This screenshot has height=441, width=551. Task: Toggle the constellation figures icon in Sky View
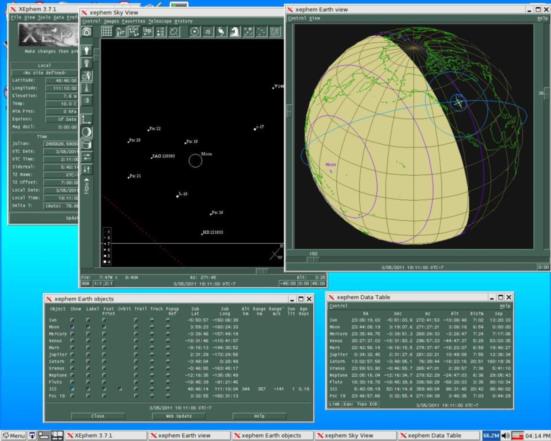point(133,32)
